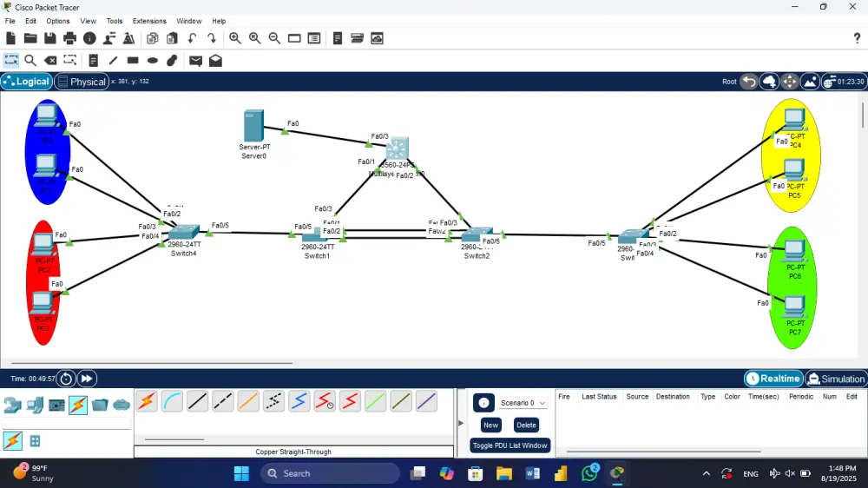Select the PC7 device
Viewport: 868px width, 488px height.
(x=794, y=307)
